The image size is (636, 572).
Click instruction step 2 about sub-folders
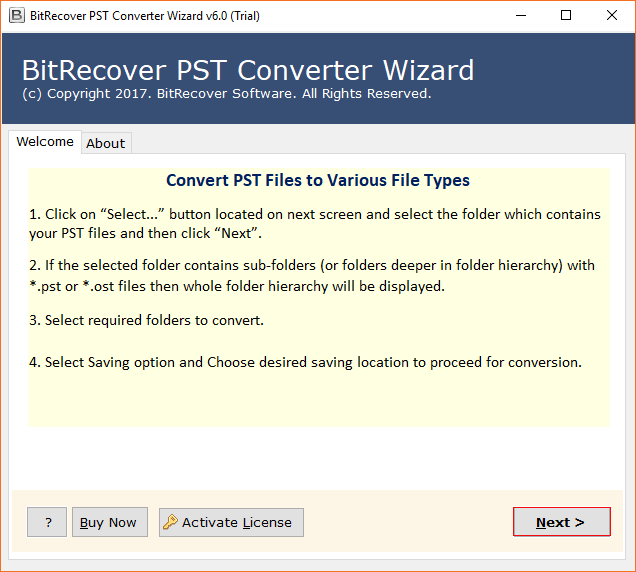pyautogui.click(x=312, y=275)
